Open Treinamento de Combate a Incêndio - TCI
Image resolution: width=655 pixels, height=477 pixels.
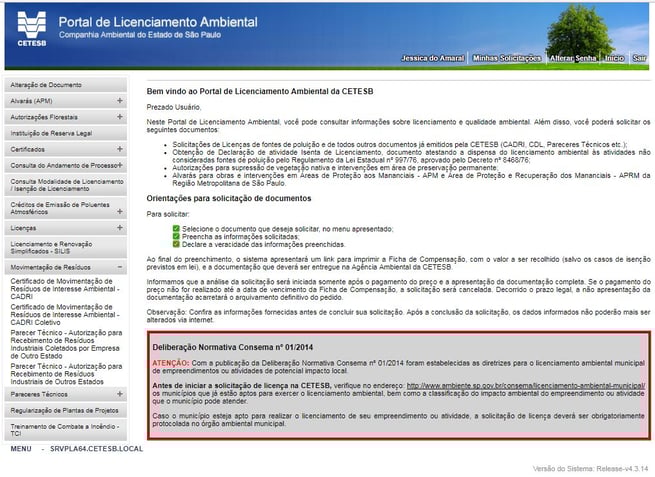tap(66, 430)
